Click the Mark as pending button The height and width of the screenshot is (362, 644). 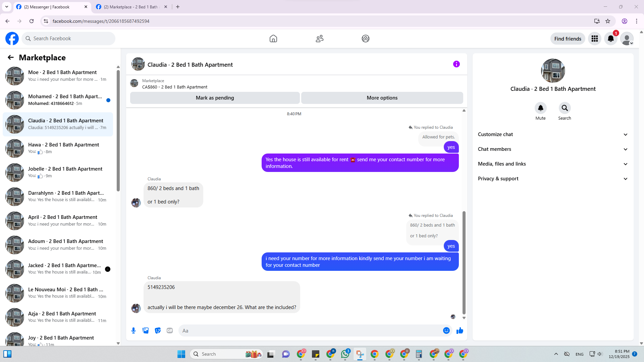click(x=215, y=98)
